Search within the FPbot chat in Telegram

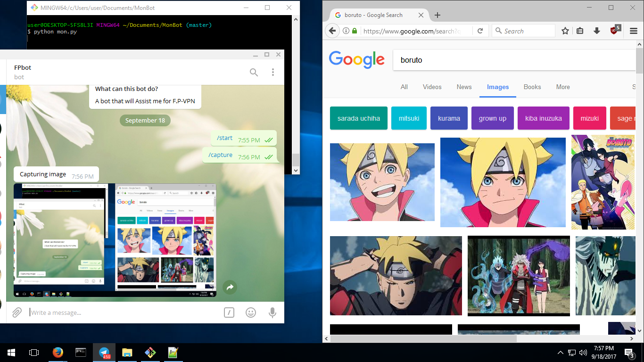tap(254, 72)
